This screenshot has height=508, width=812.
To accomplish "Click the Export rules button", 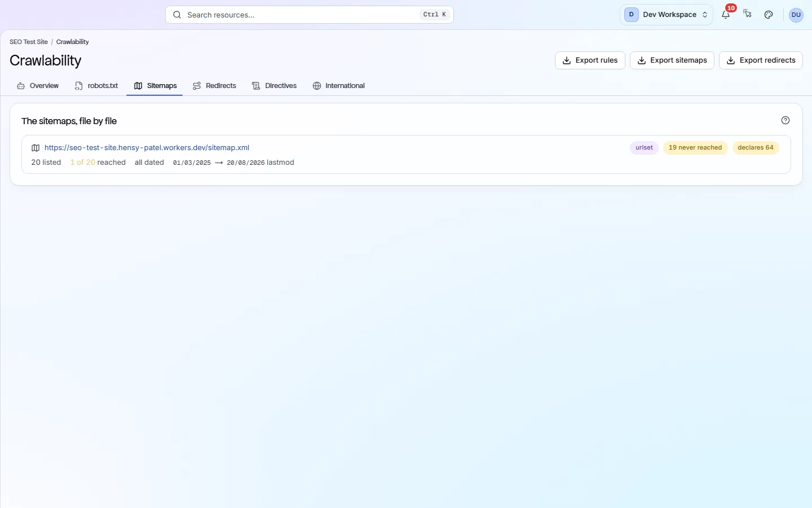I will 590,60.
